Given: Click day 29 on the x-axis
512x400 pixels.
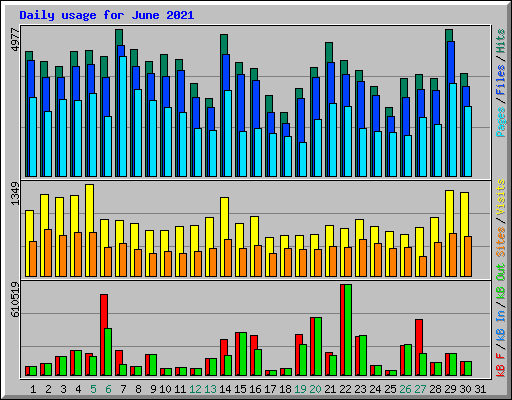Looking at the screenshot, I should point(450,389).
